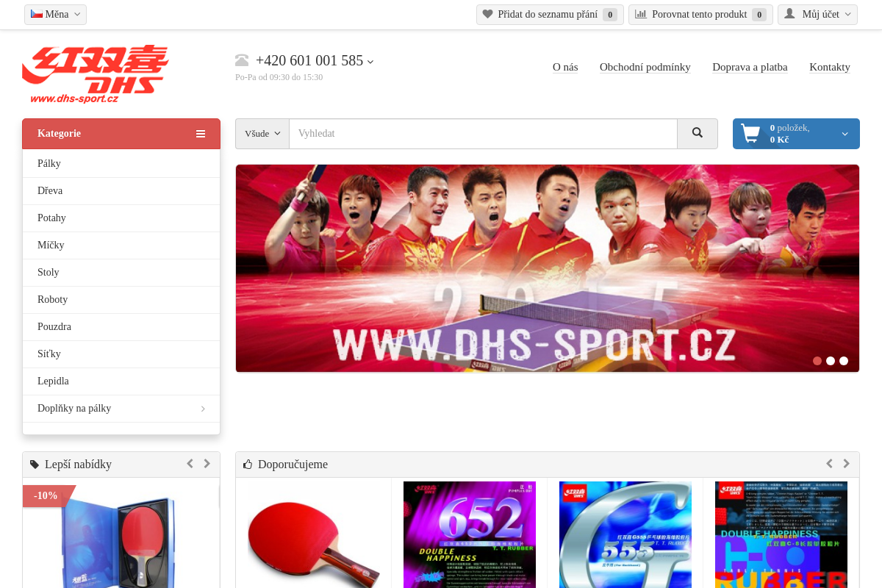Viewport: 882px width, 588px height.
Task: Expand the phone number chevron
Action: [370, 62]
